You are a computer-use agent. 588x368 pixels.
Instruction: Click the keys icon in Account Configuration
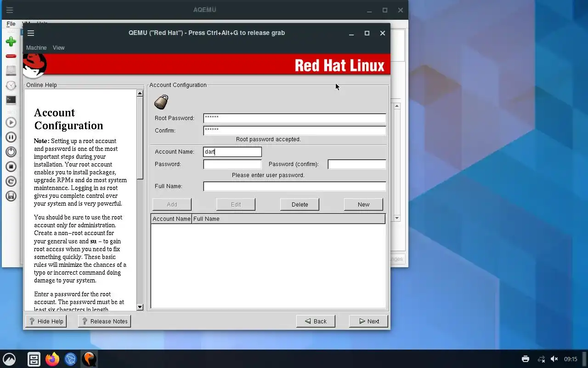tap(161, 102)
